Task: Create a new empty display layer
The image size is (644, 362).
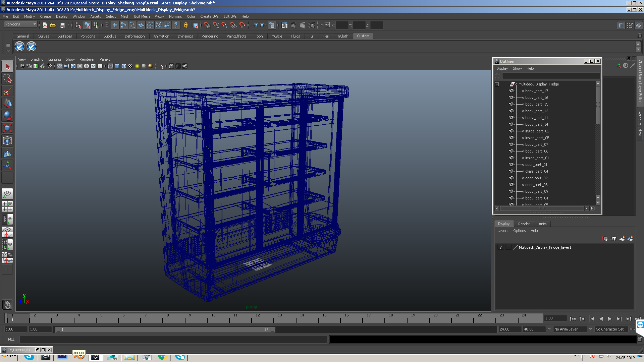Action: coord(622,239)
